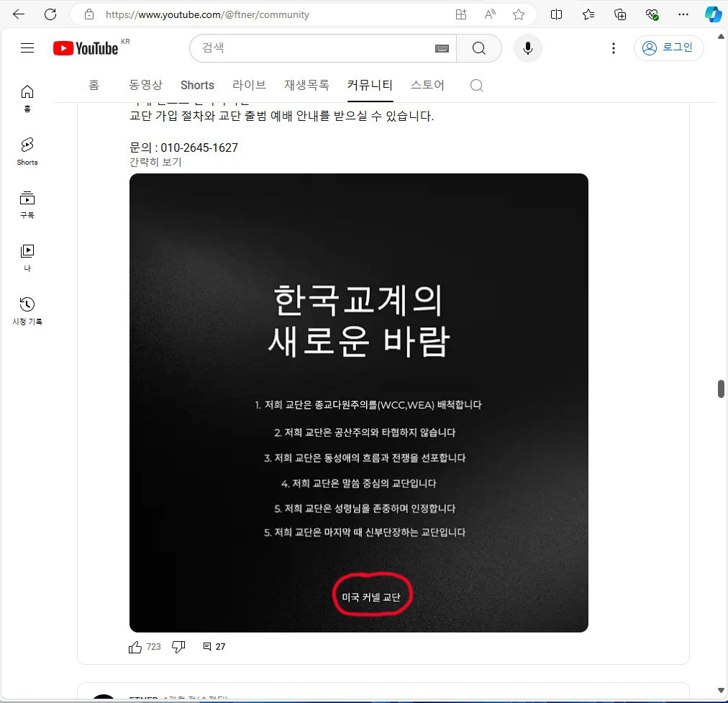Open the Favorites list icon
The height and width of the screenshot is (703, 728).
point(588,14)
